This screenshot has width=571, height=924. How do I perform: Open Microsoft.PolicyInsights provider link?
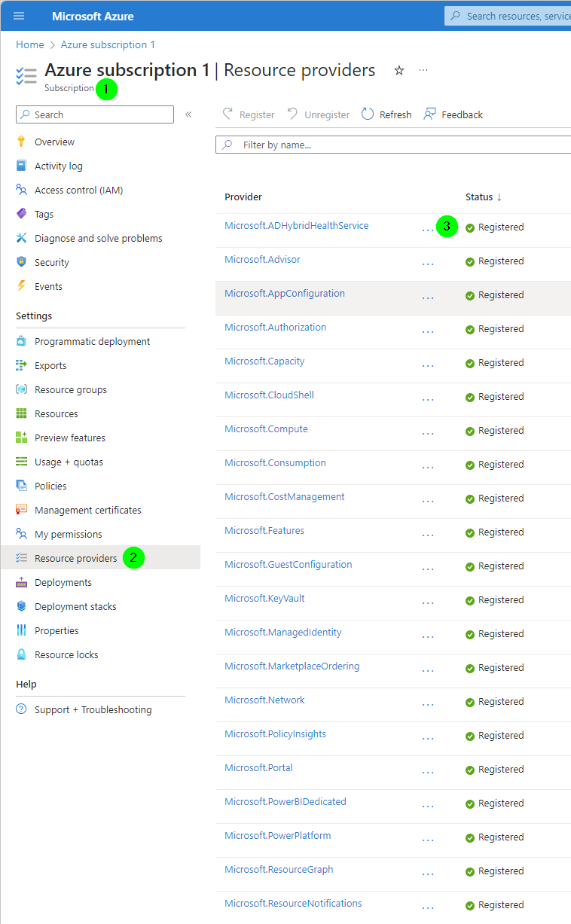click(x=275, y=733)
